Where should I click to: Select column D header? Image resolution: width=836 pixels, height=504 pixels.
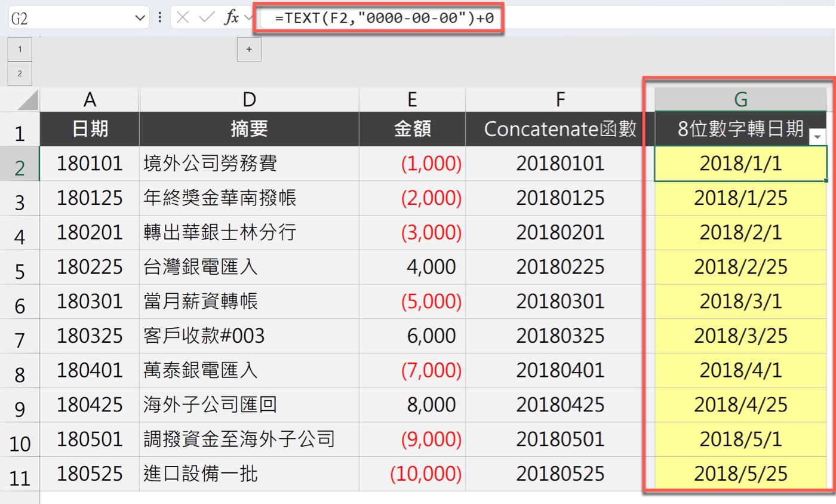pyautogui.click(x=249, y=100)
